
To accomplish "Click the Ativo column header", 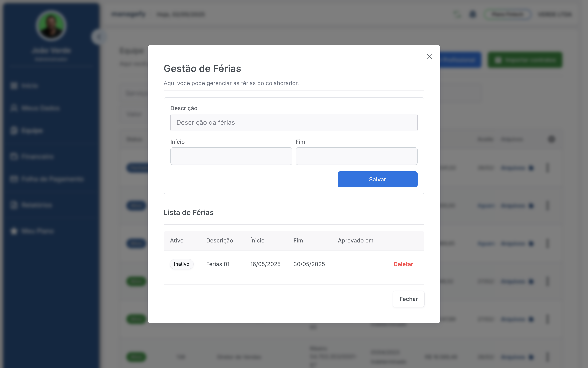I will (x=177, y=240).
